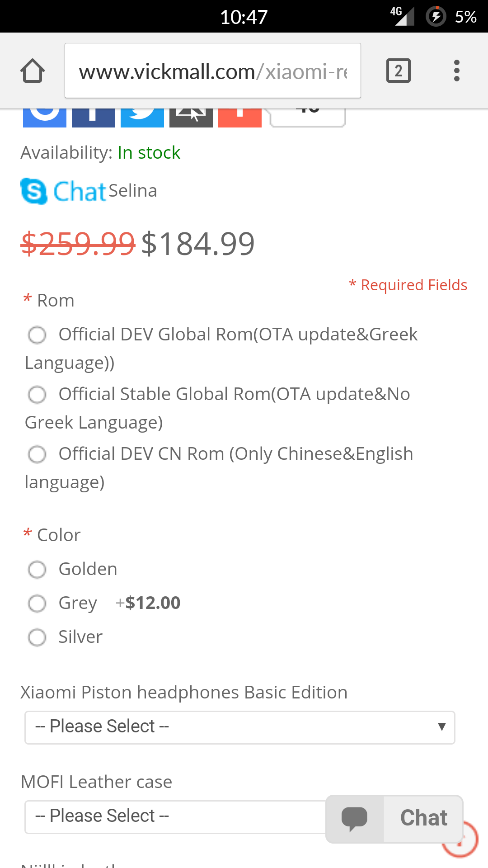Tap the address bar URL field

pyautogui.click(x=212, y=71)
